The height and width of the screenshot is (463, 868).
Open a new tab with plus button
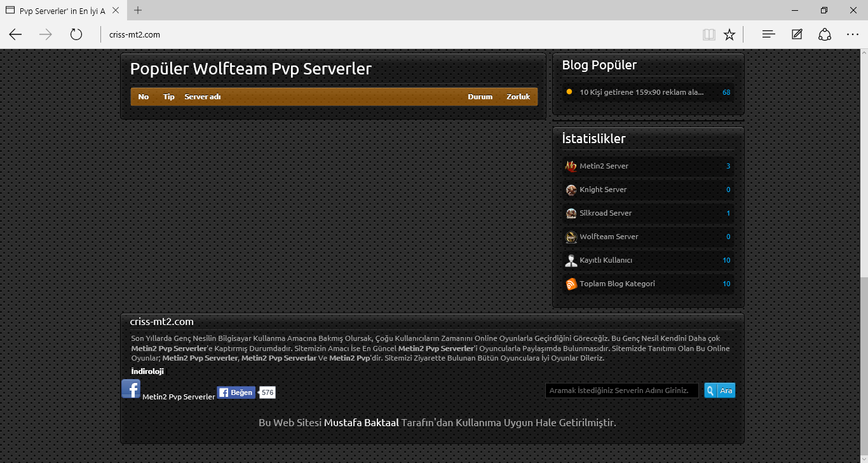tap(138, 10)
